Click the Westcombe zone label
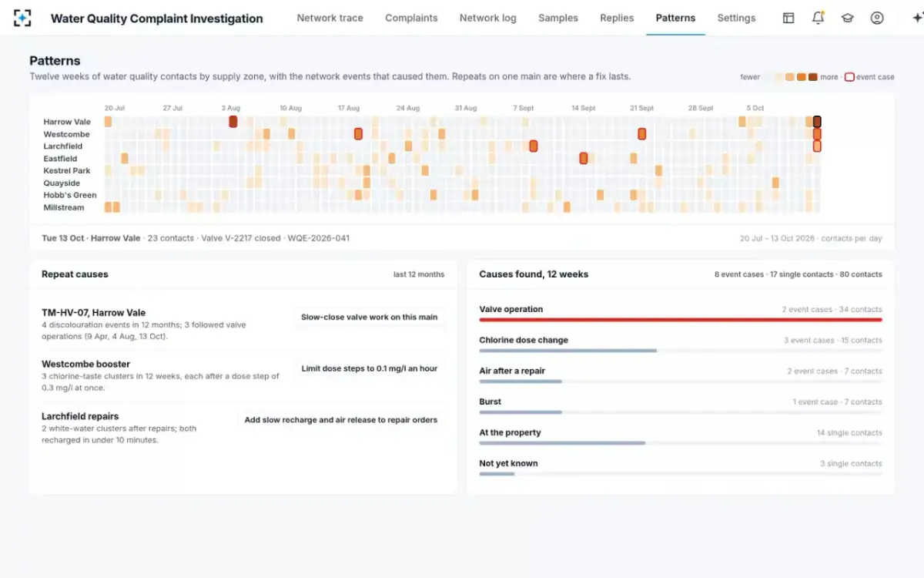Screen dimensions: 924x578 (x=66, y=134)
